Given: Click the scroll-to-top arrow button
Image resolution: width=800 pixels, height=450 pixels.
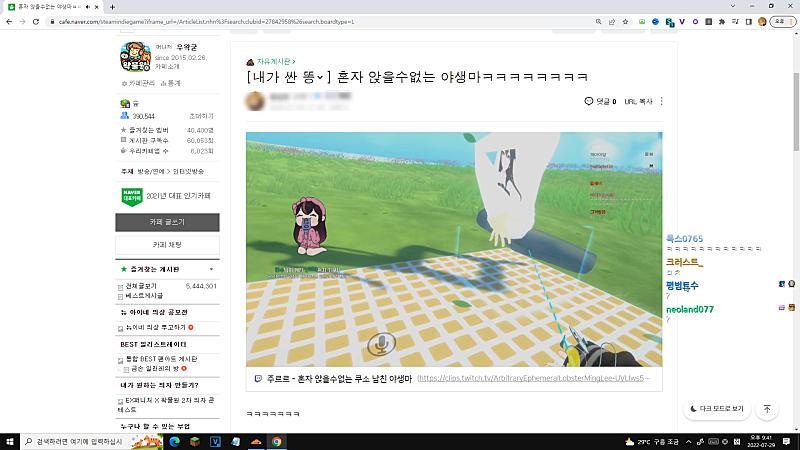Looking at the screenshot, I should click(x=767, y=409).
